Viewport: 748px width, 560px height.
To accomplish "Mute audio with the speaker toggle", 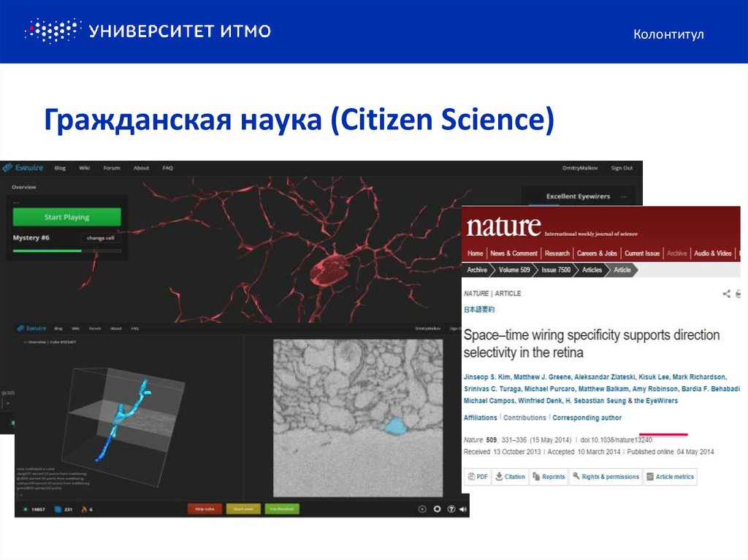I will tap(463, 509).
